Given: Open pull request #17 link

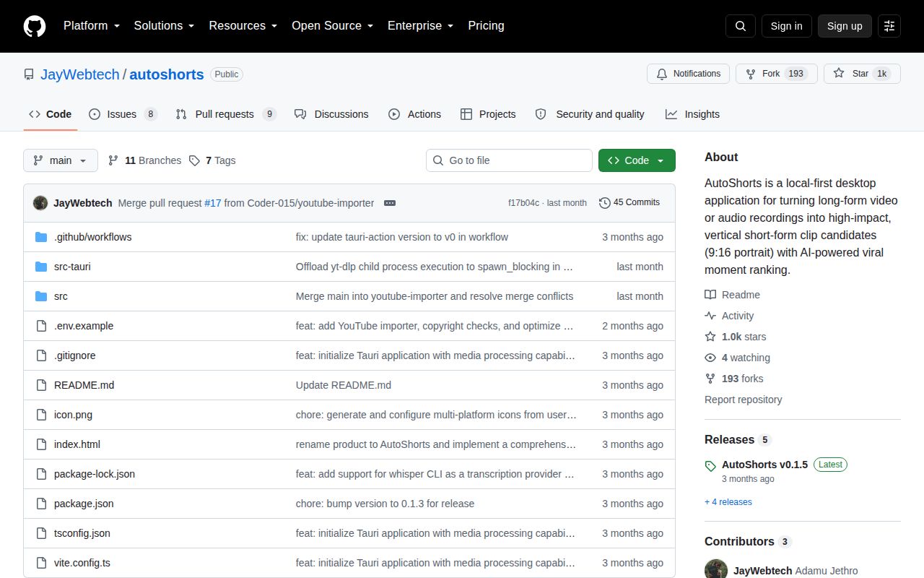Looking at the screenshot, I should (x=213, y=203).
